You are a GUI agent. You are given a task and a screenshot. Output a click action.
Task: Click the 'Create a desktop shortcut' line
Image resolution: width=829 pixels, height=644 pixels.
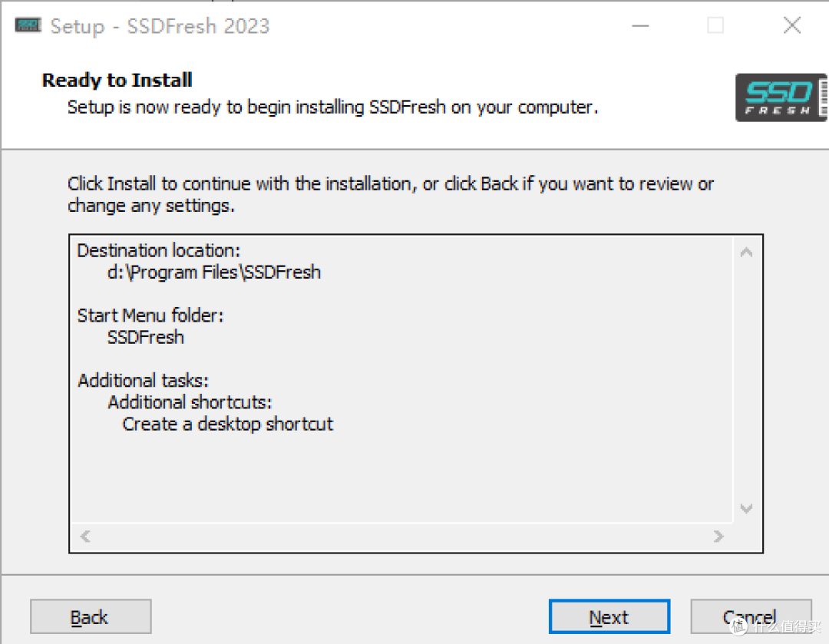coord(228,424)
